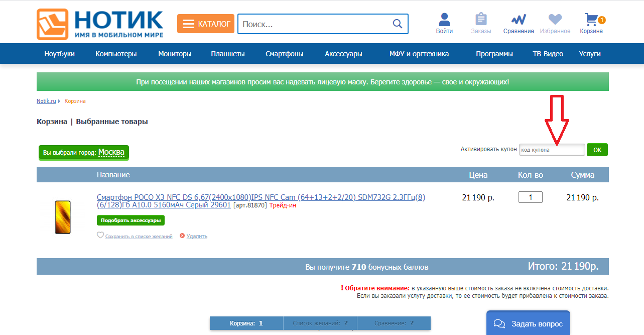This screenshot has width=644, height=335.
Task: Click the Трейд-ин label
Action: pos(283,205)
